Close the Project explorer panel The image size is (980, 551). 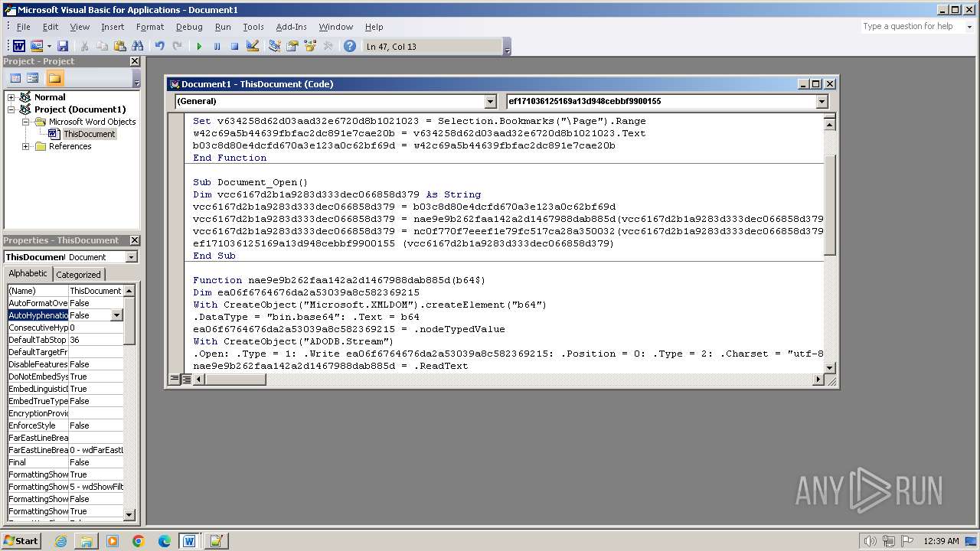pos(135,61)
